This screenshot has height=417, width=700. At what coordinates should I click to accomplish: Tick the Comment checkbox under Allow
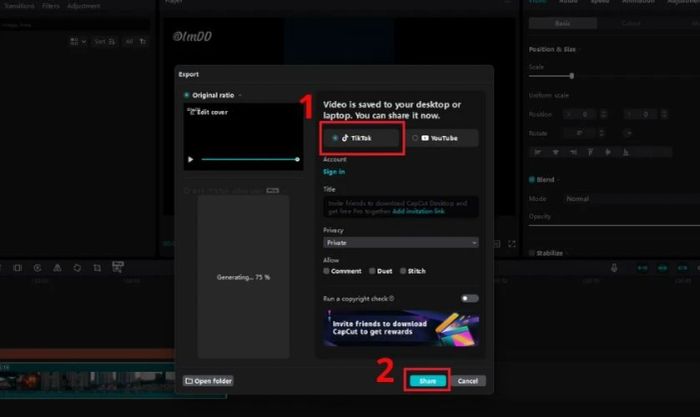tap(326, 271)
